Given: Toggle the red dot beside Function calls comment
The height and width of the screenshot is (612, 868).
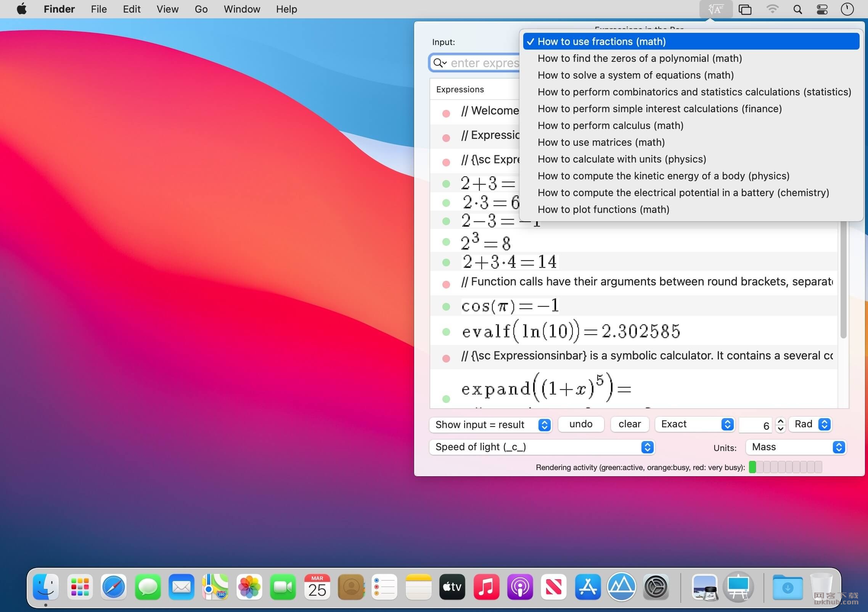Looking at the screenshot, I should coord(446,284).
